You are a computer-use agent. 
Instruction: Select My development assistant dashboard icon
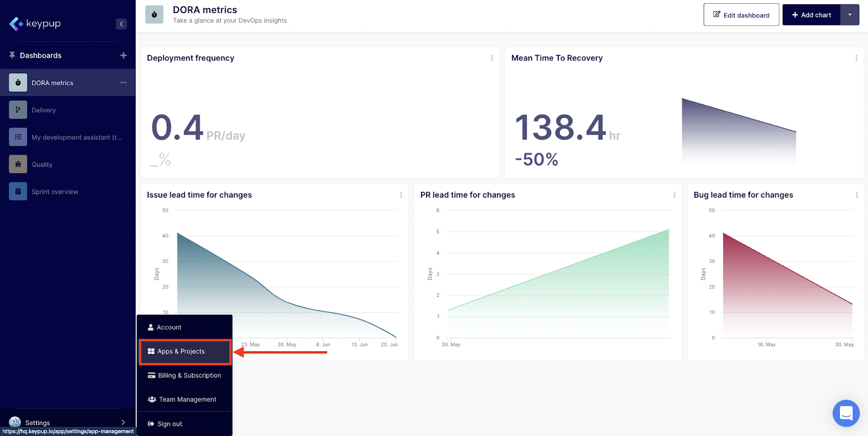click(x=18, y=137)
